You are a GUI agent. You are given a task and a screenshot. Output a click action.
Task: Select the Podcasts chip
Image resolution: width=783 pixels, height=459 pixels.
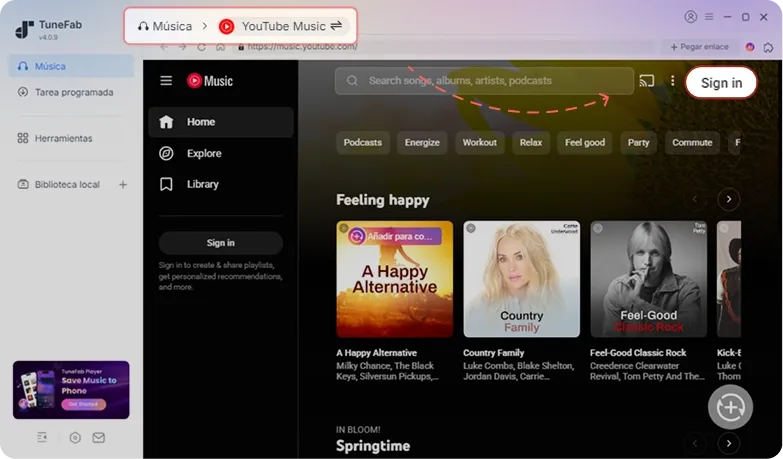pyautogui.click(x=363, y=143)
